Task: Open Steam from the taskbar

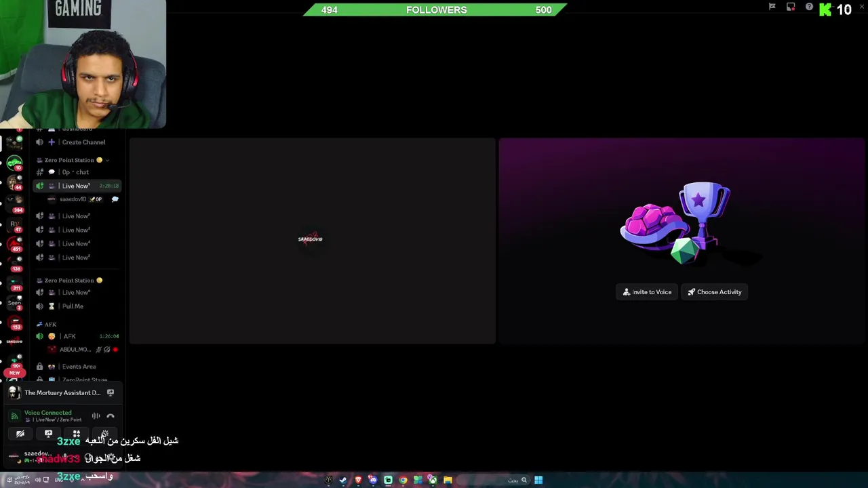Action: pos(343,480)
